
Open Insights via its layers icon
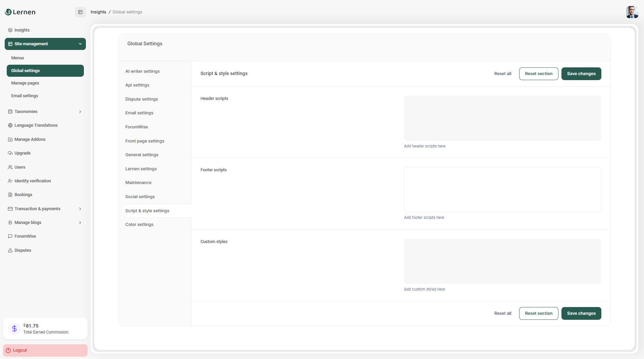10,30
